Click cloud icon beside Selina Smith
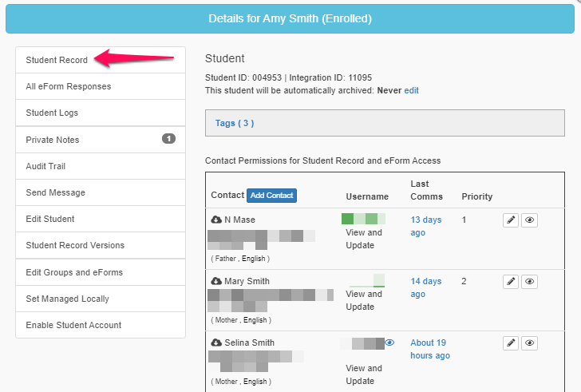The width and height of the screenshot is (581, 392). (216, 343)
